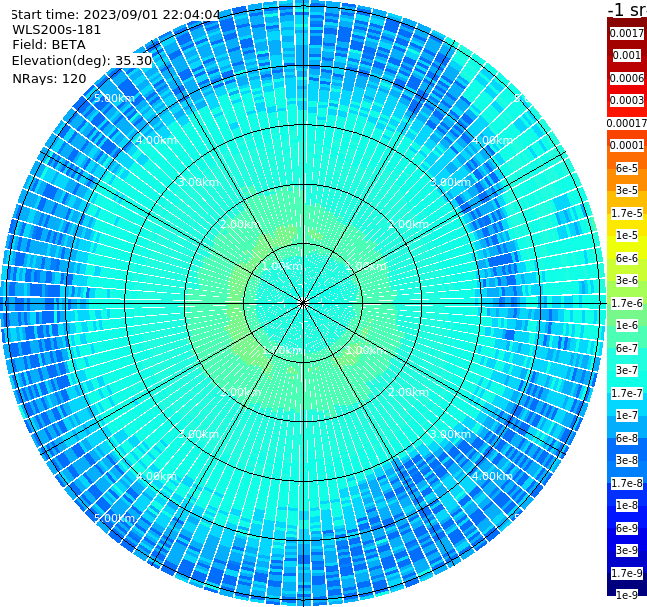Image resolution: width=647 pixels, height=607 pixels.
Task: Pick the 1e-8 colorbar label
Action: (627, 505)
